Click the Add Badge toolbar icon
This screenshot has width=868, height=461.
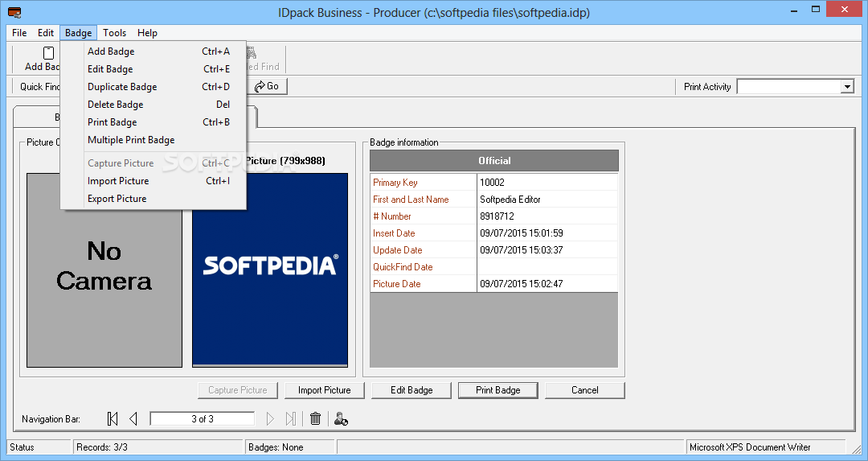tap(49, 53)
